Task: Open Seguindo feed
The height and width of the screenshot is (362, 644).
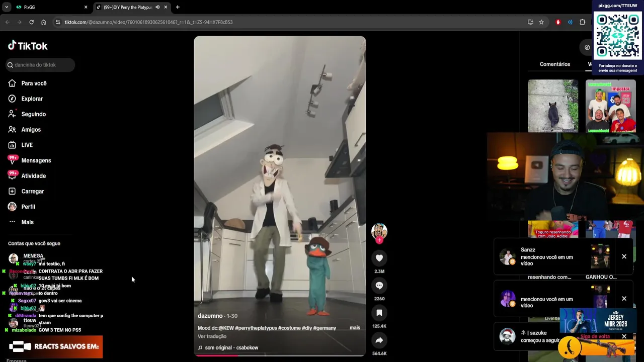Action: 27,114
